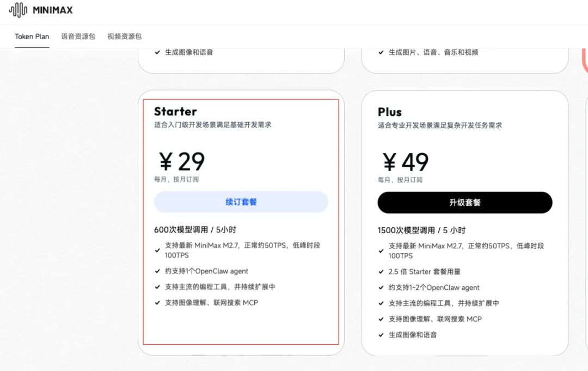Click checkmark beside 生成图片、语音、音乐和视频 at top
588x371 pixels.
(x=381, y=53)
